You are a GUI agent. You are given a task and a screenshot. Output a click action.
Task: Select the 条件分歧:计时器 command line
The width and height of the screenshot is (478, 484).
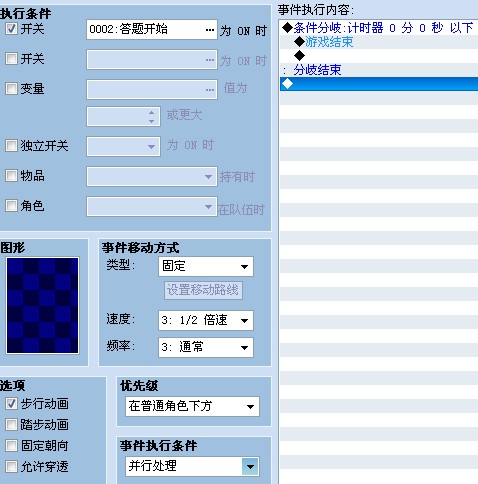(379, 28)
